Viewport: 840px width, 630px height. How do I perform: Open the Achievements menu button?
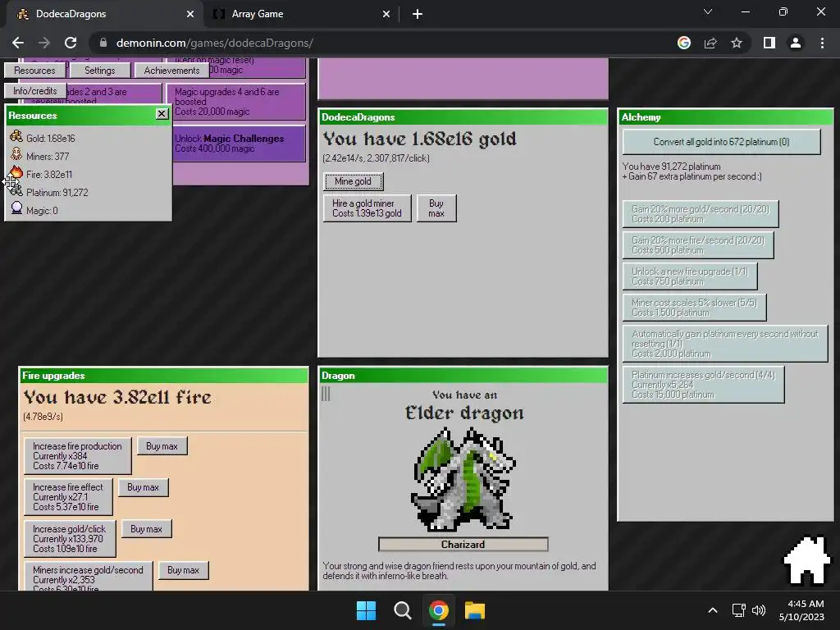[x=171, y=71]
